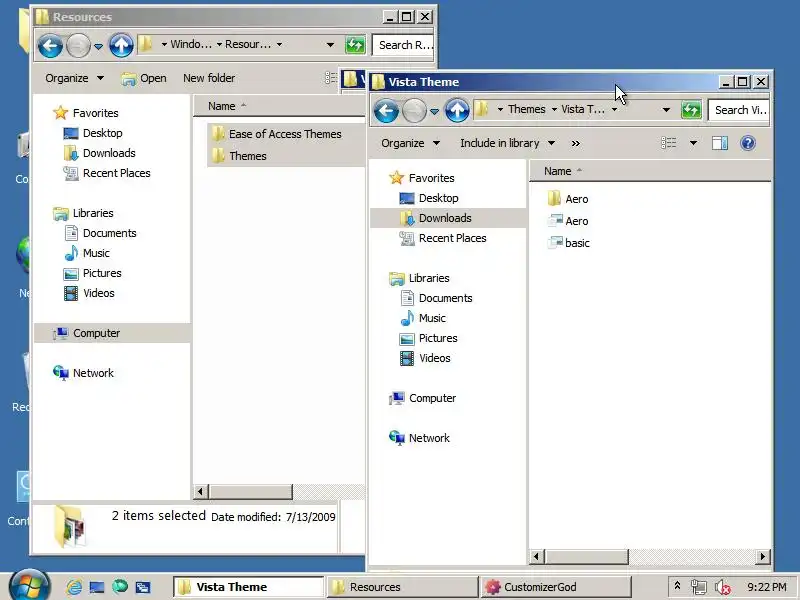The width and height of the screenshot is (800, 600).
Task: Go back in Resources window
Action: (x=50, y=45)
